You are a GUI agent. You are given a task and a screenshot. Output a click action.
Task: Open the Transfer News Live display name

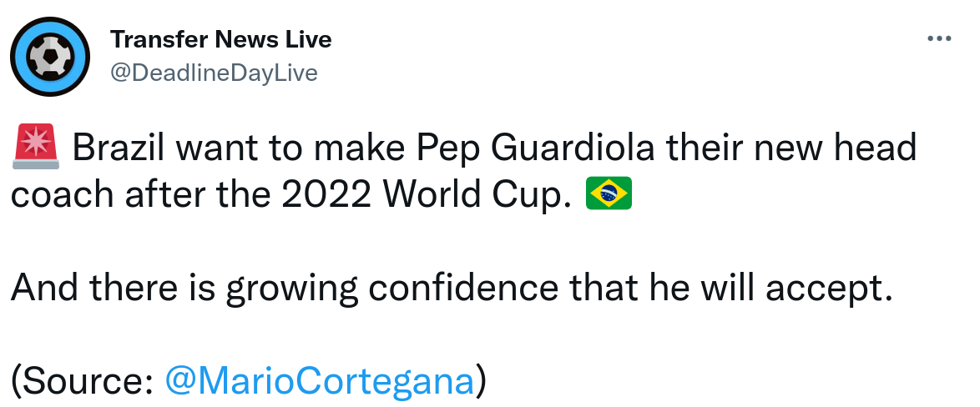coord(221,38)
